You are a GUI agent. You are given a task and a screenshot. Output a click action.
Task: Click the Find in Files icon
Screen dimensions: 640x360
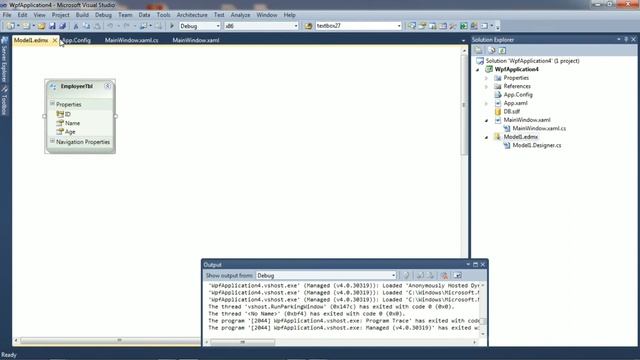(308, 26)
